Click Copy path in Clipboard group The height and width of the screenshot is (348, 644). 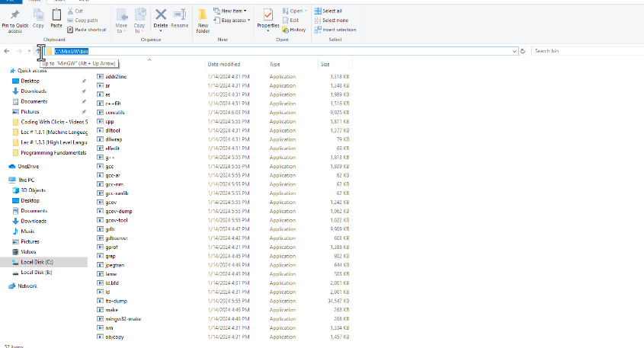tap(82, 20)
